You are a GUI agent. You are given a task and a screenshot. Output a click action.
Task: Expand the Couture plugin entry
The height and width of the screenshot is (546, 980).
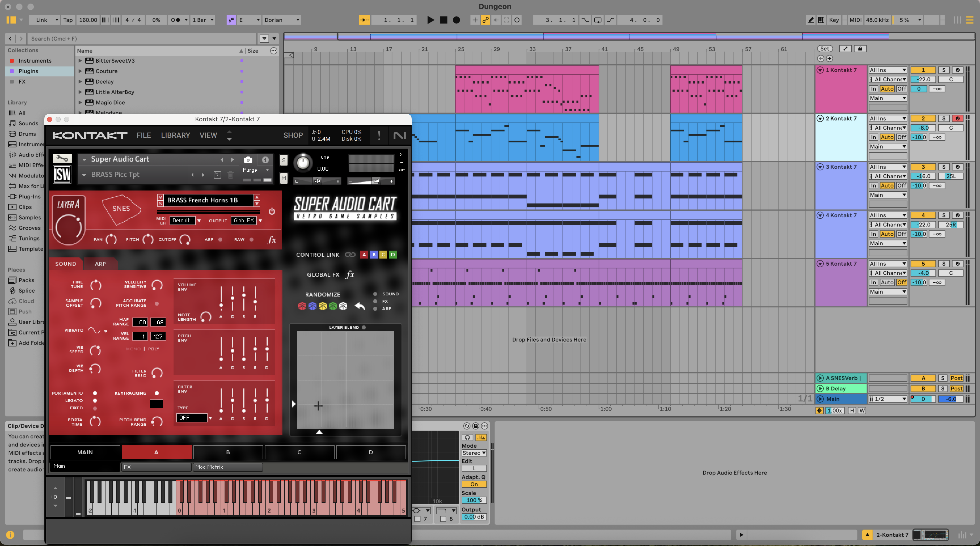click(x=80, y=71)
